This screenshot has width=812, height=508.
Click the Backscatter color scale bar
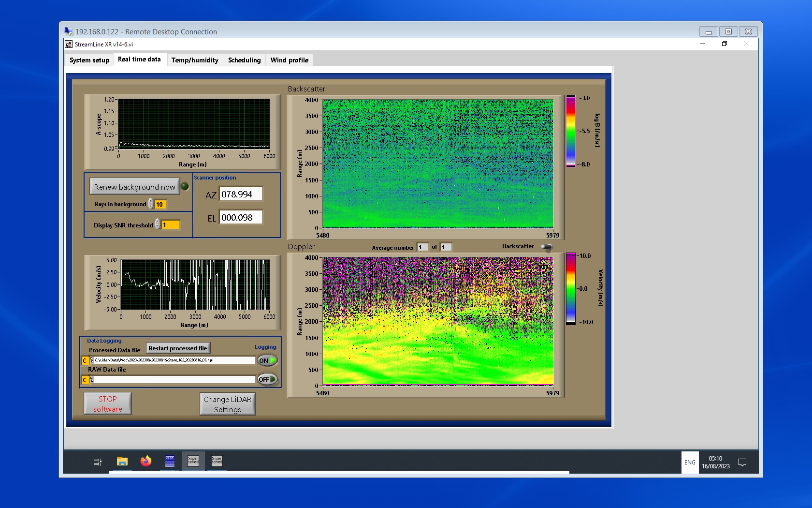coord(571,131)
